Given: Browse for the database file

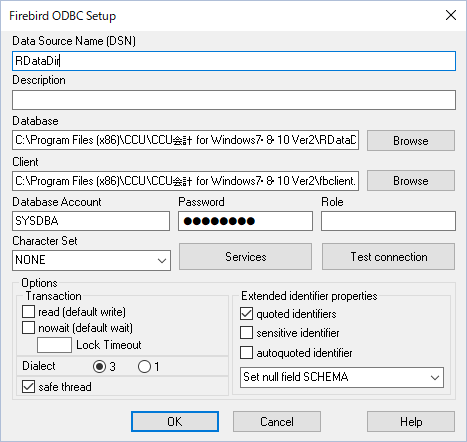Looking at the screenshot, I should coord(411,140).
